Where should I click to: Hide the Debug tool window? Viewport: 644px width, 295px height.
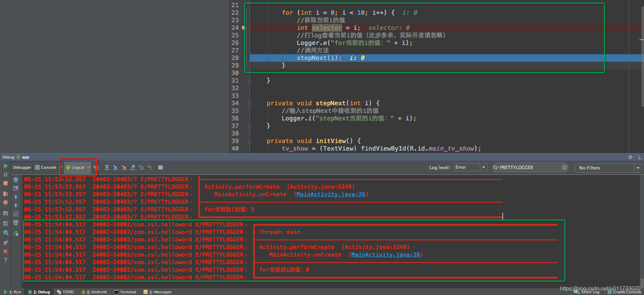tap(640, 157)
